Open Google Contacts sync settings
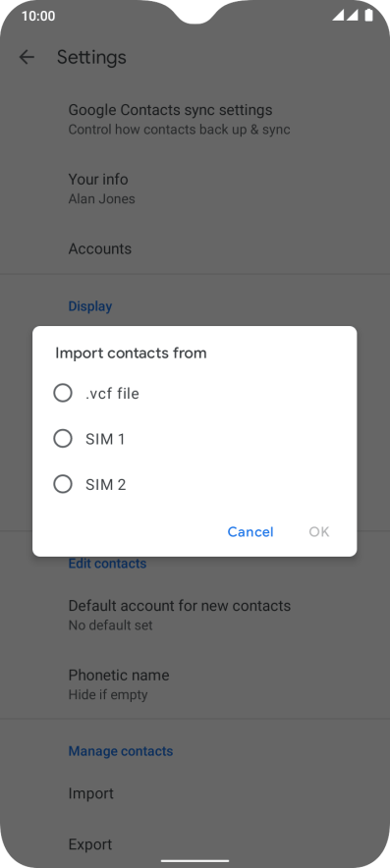Viewport: 390px width, 868px height. pyautogui.click(x=195, y=119)
